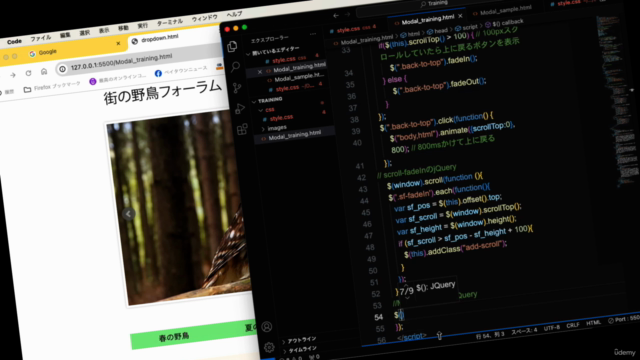Open the ベイタウンニュース Facebook bookmark

[x=181, y=71]
